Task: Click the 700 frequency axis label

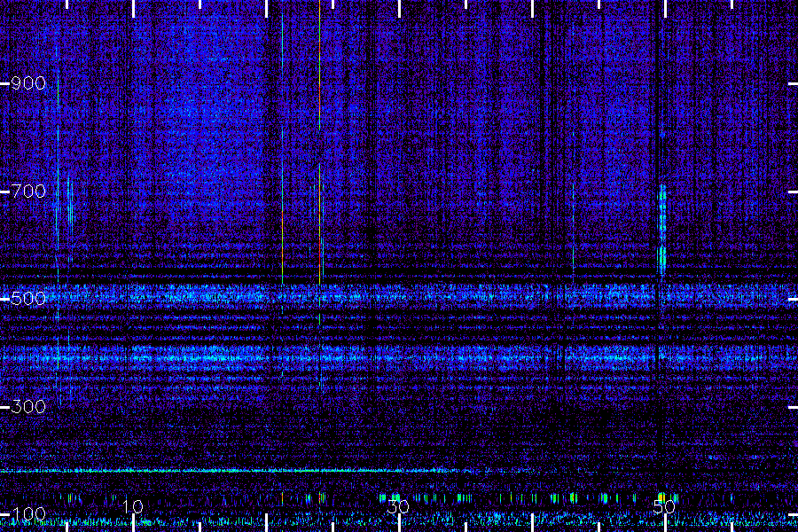Action: 28,192
